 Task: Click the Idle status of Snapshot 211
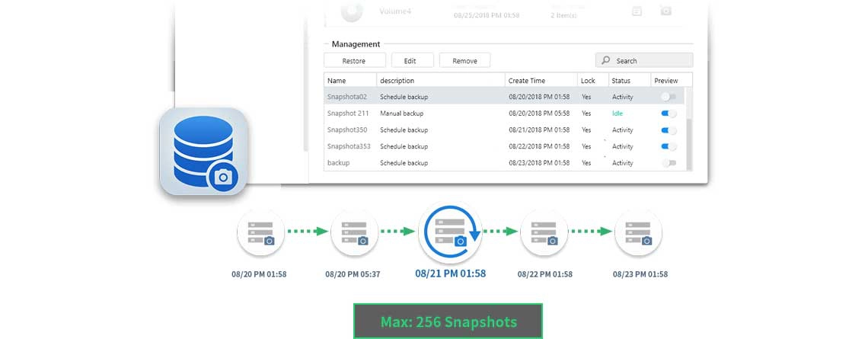[617, 114]
